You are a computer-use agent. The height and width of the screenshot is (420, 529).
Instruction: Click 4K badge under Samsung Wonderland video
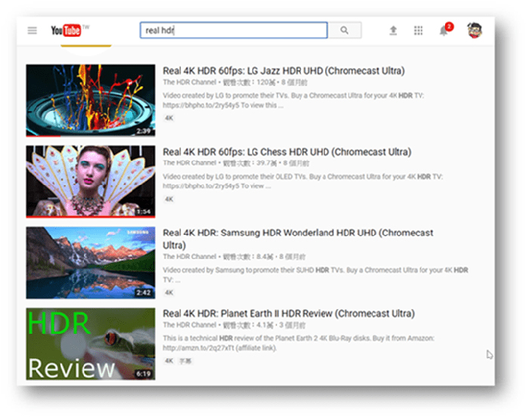click(x=169, y=292)
